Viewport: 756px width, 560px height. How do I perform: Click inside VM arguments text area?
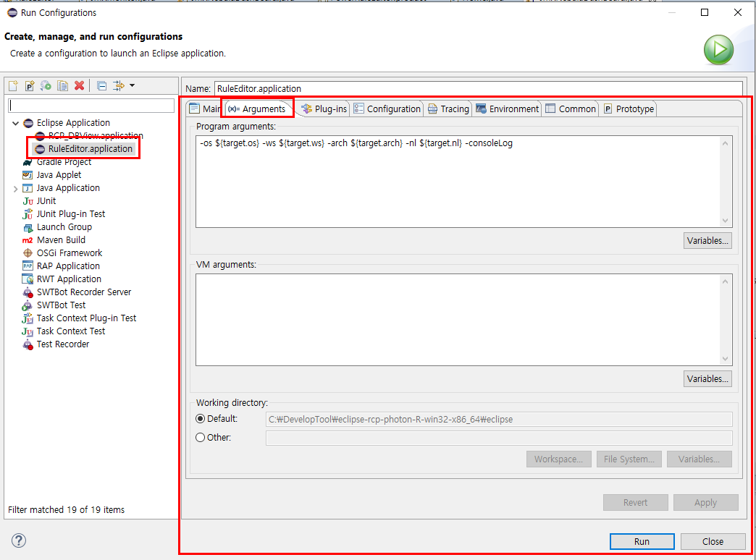tap(458, 320)
